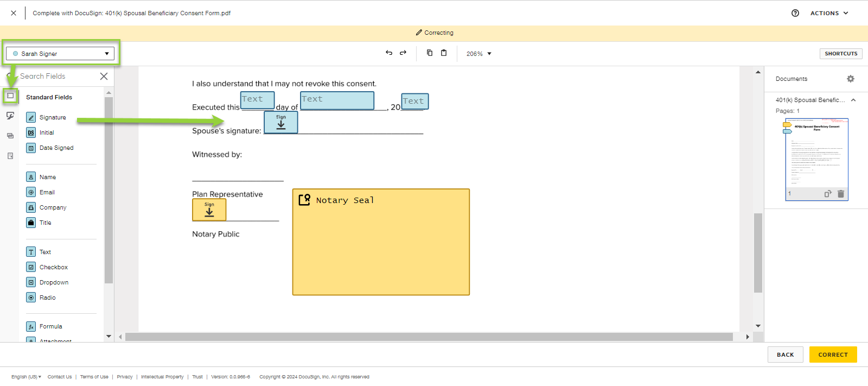This screenshot has height=386, width=868.
Task: Click the undo arrow in toolbar
Action: click(x=389, y=53)
